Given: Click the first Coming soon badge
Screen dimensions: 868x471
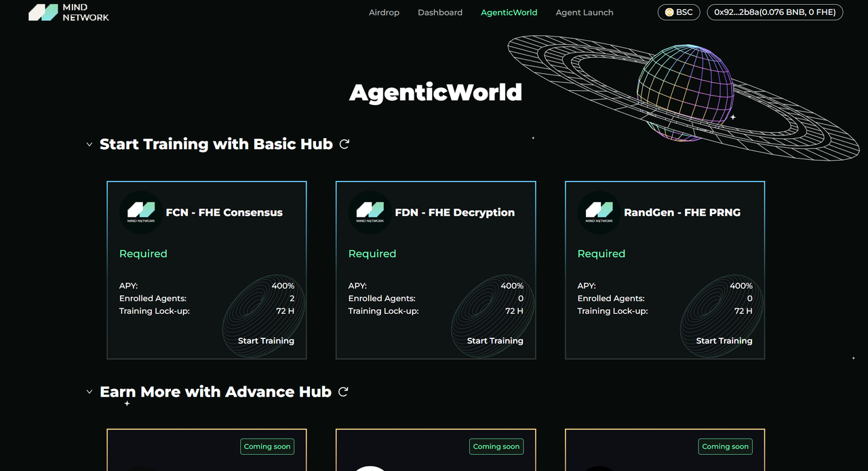Looking at the screenshot, I should (x=267, y=447).
